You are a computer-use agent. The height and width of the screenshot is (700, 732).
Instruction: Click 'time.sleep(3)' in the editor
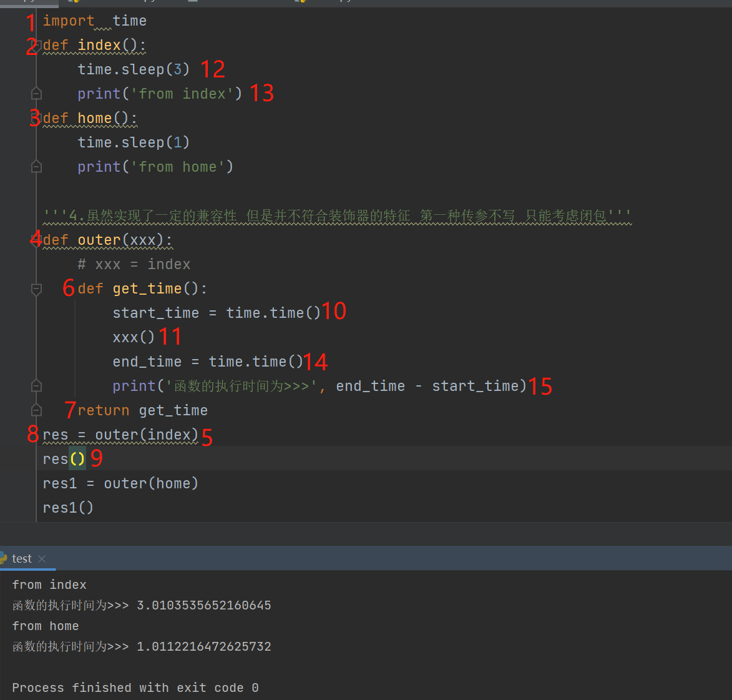click(134, 70)
